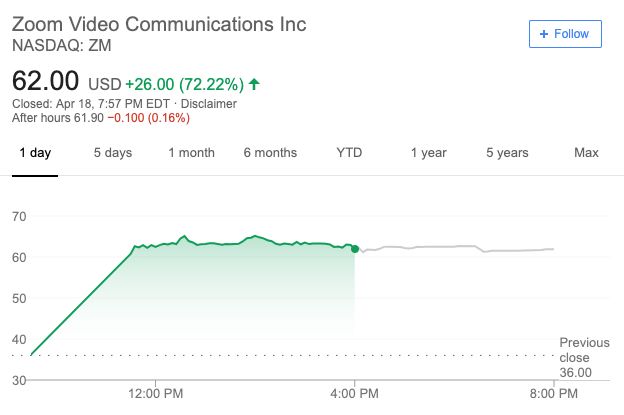The height and width of the screenshot is (415, 624).
Task: Select the 1 day tab
Action: [x=35, y=153]
